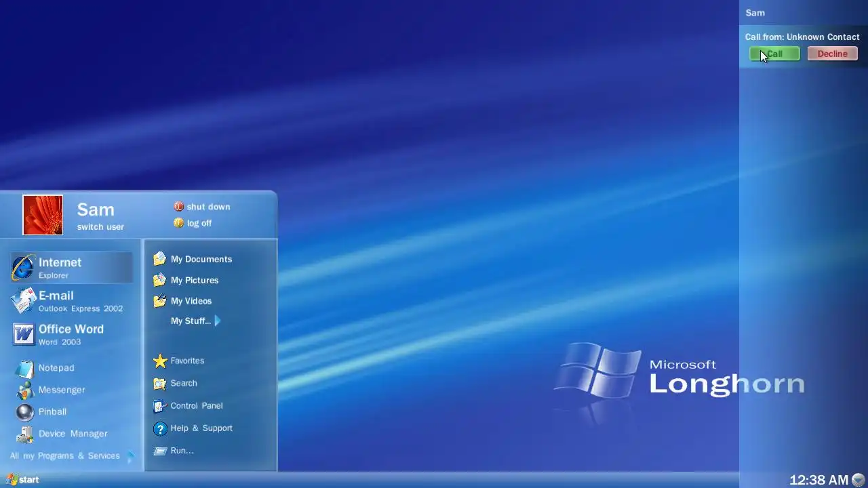Image resolution: width=868 pixels, height=488 pixels.
Task: Click the tray arrow icon beside the clock
Action: click(859, 480)
